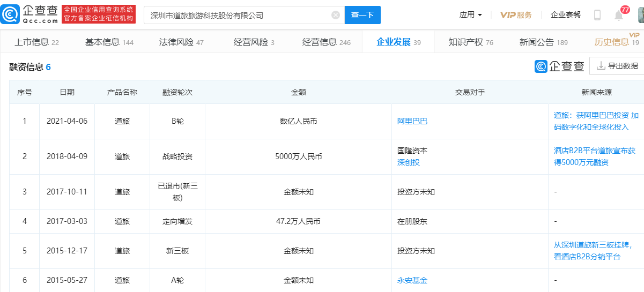The width and height of the screenshot is (644, 292).
Task: Open the 深创投 investor link
Action: [x=409, y=162]
